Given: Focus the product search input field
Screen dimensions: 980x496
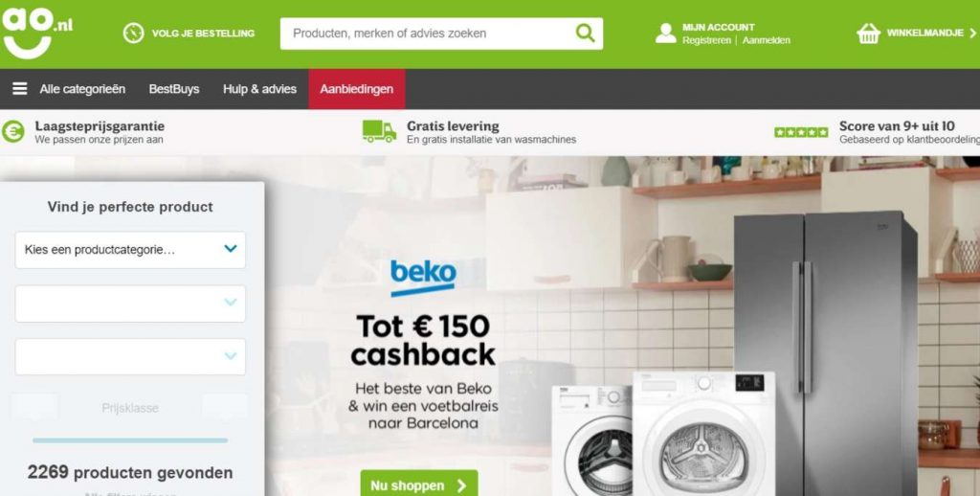Looking at the screenshot, I should tap(428, 34).
